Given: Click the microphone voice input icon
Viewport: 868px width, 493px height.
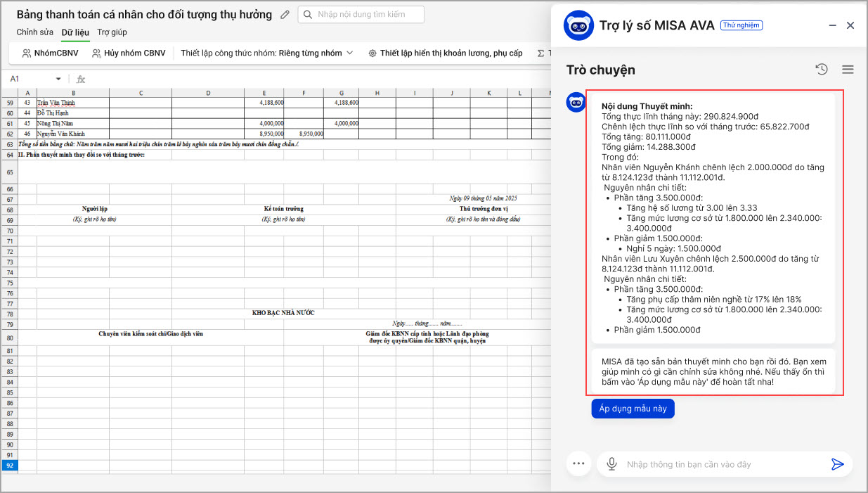Looking at the screenshot, I should pyautogui.click(x=612, y=464).
